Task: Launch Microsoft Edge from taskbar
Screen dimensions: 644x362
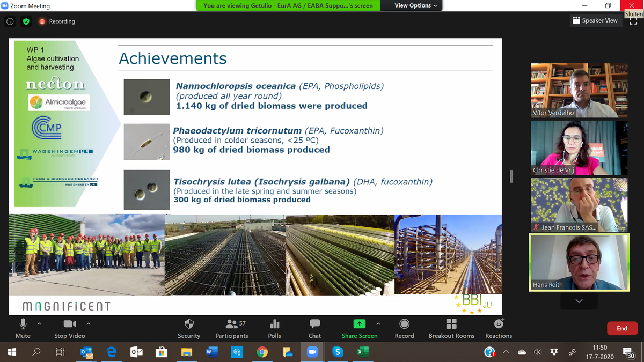Action: [111, 352]
